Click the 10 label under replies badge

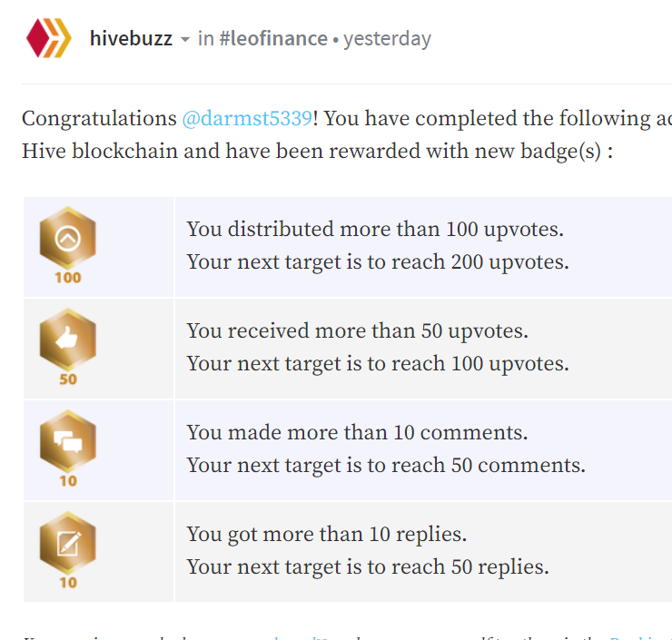click(68, 582)
